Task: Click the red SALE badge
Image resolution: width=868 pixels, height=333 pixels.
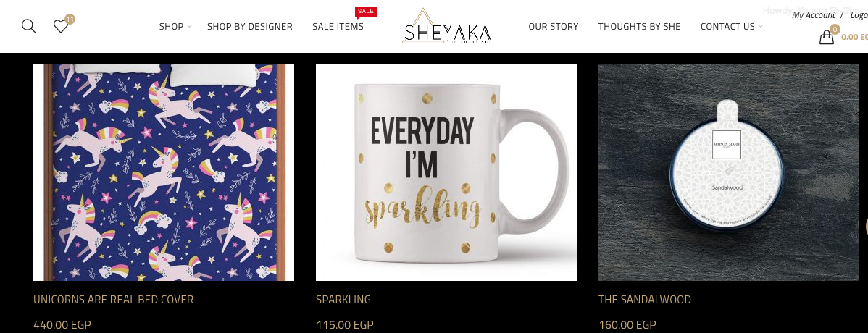Action: point(365,12)
